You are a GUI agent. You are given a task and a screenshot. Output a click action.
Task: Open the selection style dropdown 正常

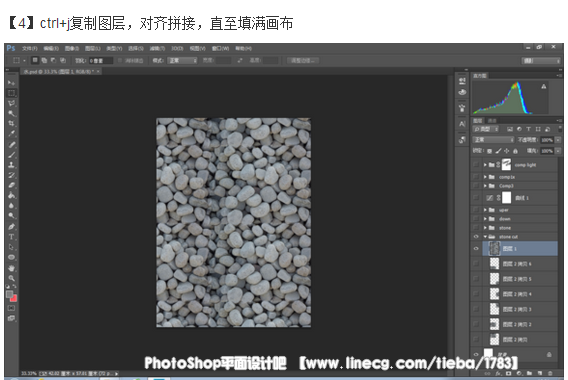pyautogui.click(x=183, y=60)
